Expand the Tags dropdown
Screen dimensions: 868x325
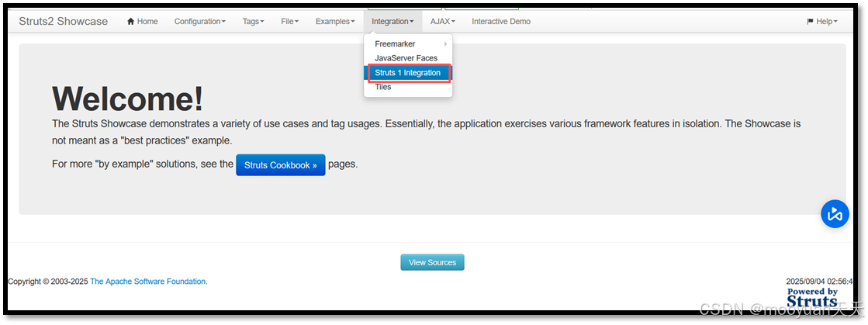click(253, 22)
